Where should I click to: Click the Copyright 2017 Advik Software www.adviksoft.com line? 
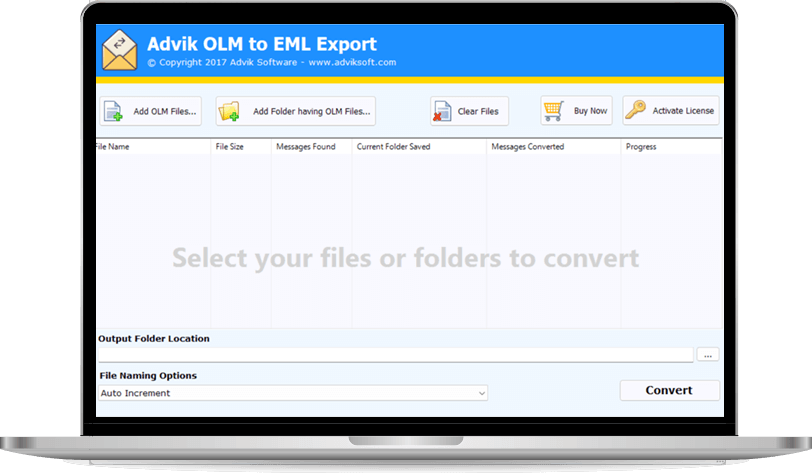point(272,62)
